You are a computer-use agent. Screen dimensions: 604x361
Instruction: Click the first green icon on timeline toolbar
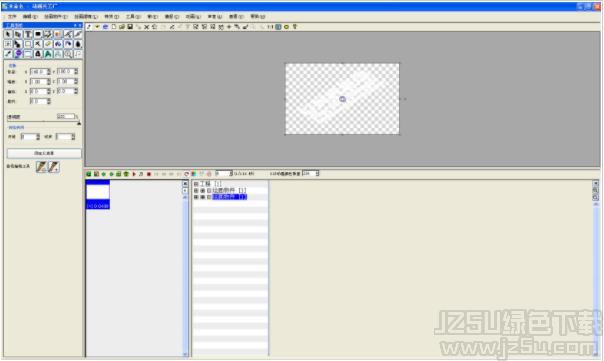click(x=89, y=174)
